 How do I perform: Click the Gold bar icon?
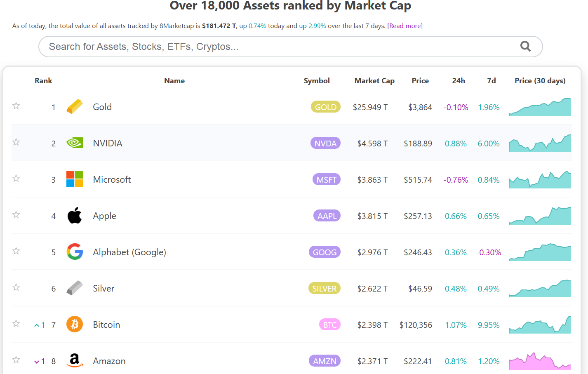[75, 107]
